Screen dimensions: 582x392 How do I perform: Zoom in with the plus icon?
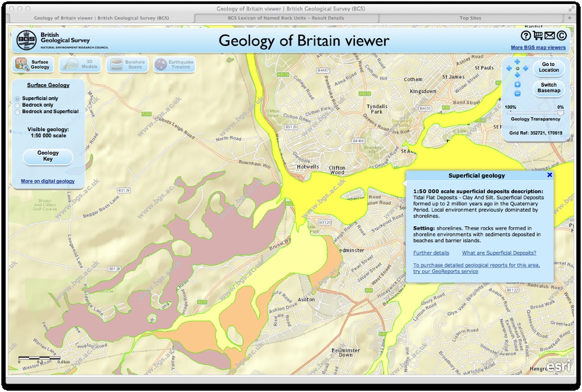tap(517, 85)
